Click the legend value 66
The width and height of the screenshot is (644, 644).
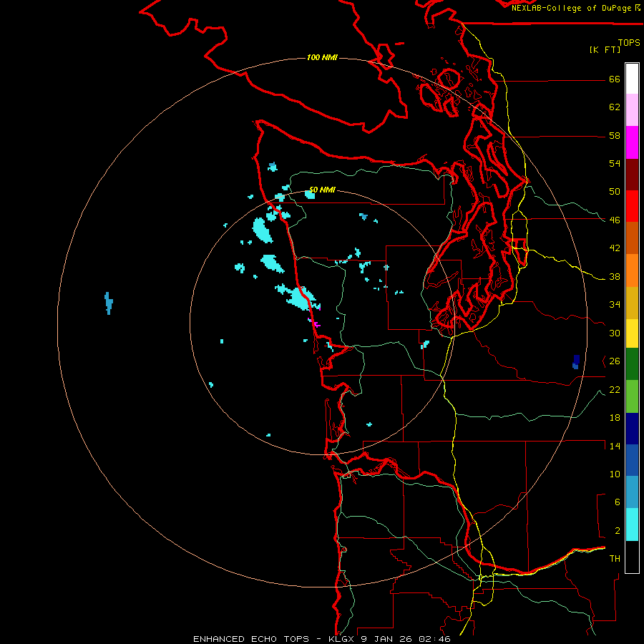(615, 79)
